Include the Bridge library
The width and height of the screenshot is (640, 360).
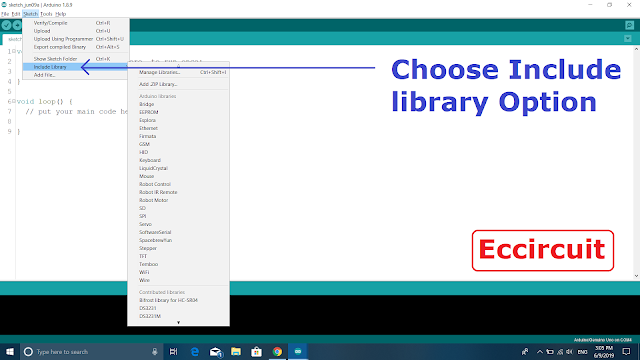(178, 104)
